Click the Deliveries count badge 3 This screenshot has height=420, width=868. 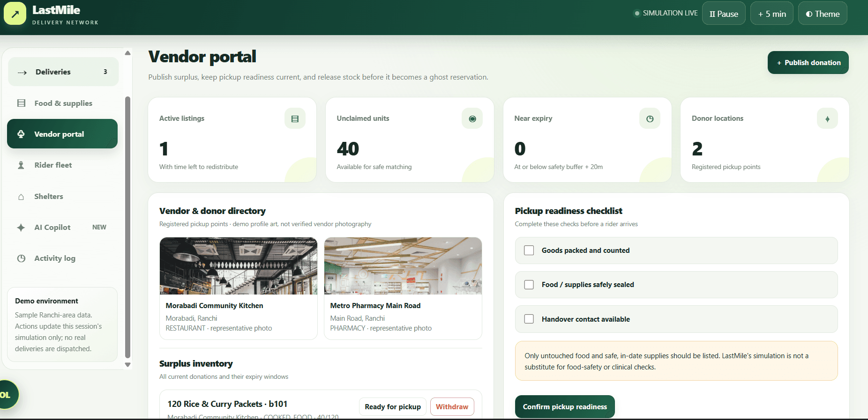coord(105,72)
